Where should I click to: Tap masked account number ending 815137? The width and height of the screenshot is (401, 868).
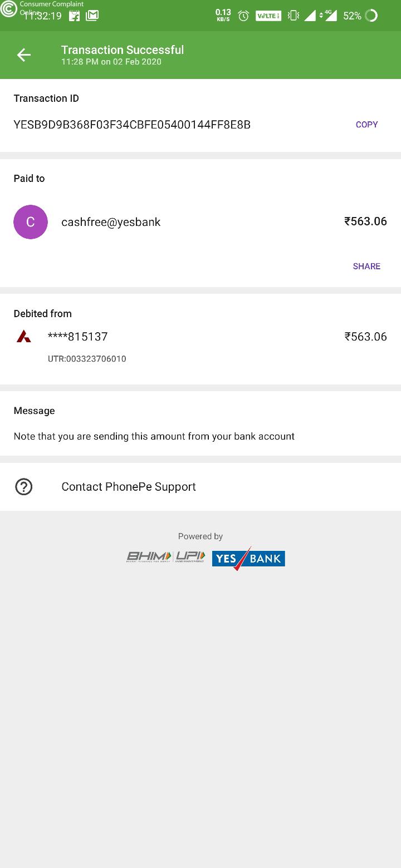tap(77, 337)
